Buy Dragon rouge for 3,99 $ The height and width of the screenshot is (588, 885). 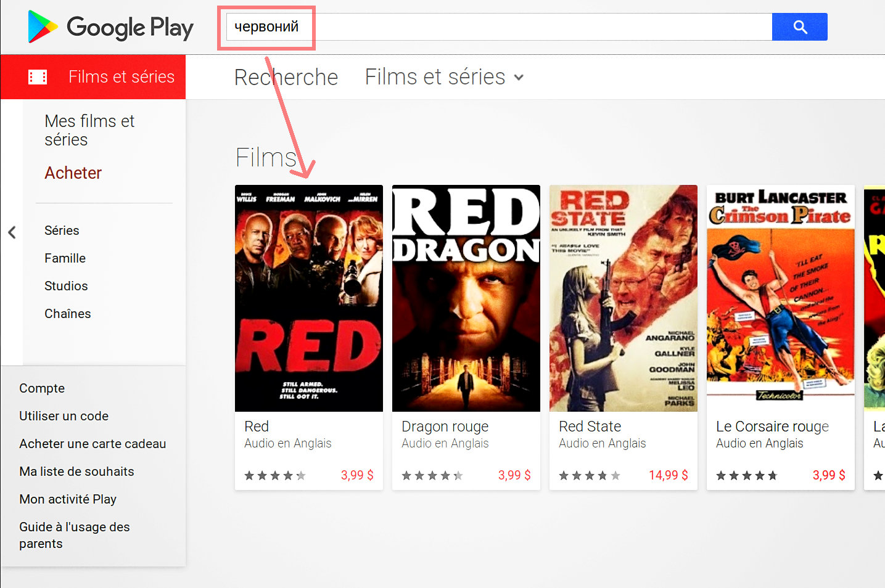pos(514,475)
